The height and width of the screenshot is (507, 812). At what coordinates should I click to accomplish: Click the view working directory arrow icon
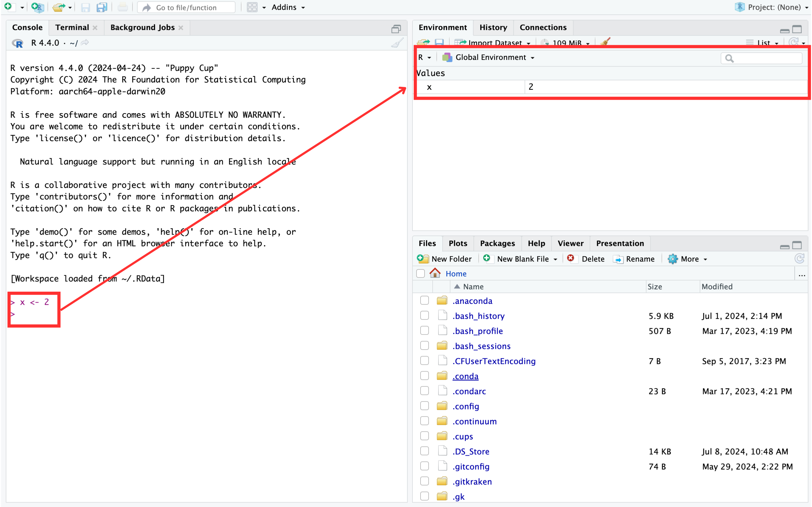[x=85, y=42]
